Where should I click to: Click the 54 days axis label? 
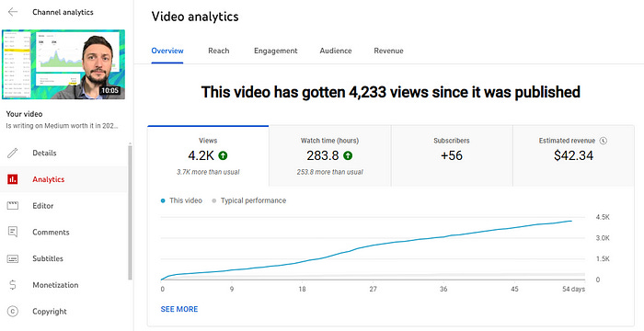click(x=573, y=289)
